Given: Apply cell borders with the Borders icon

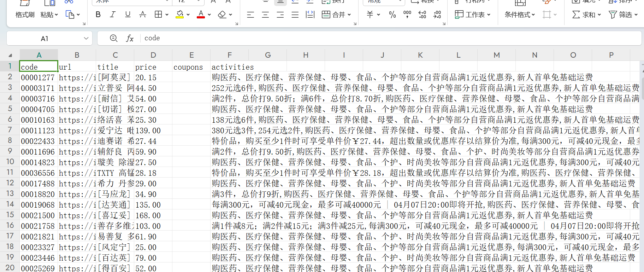Looking at the screenshot, I should coord(158,15).
